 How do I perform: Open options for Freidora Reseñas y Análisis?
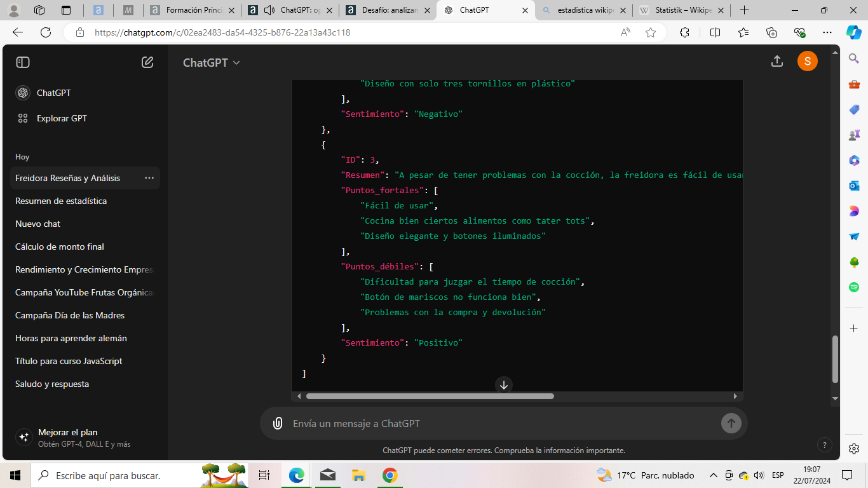coord(149,178)
